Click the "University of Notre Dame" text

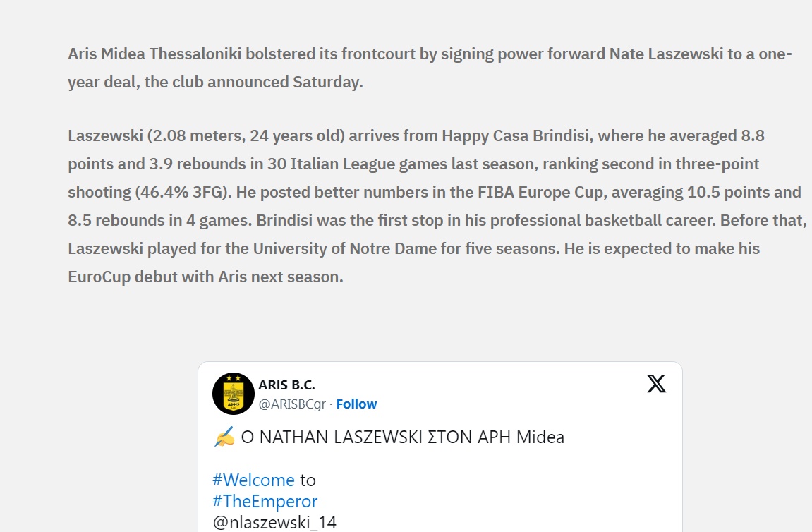[x=345, y=248]
